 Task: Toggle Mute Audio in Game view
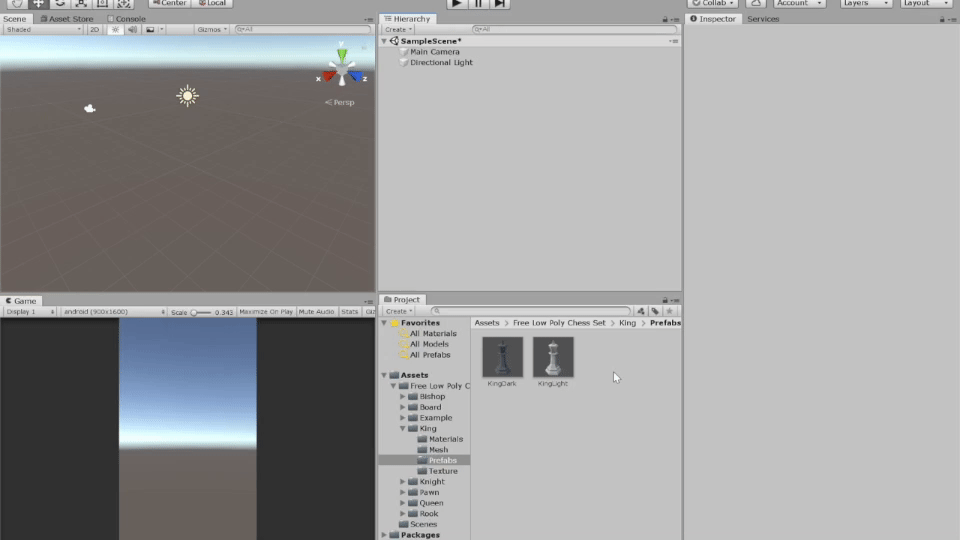pos(316,312)
